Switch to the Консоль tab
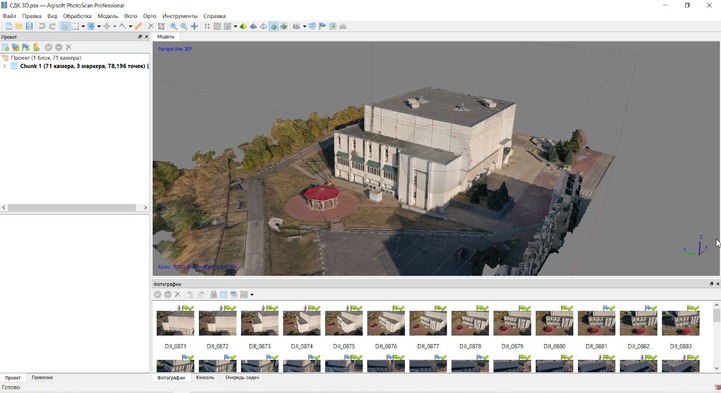 click(205, 377)
